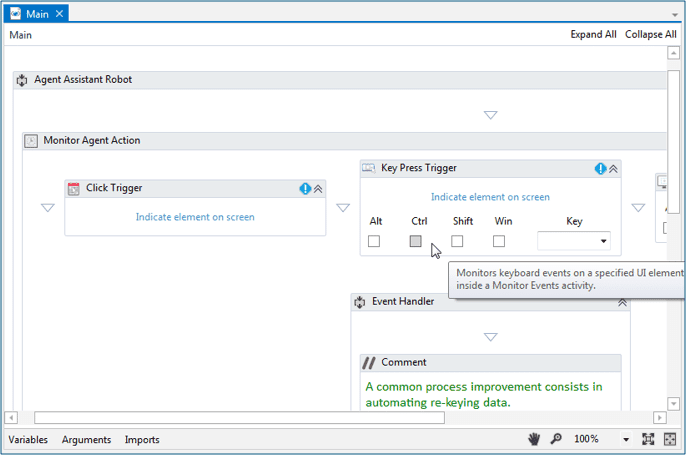Click Expand All link
Screen dimensions: 686x455
pos(593,34)
